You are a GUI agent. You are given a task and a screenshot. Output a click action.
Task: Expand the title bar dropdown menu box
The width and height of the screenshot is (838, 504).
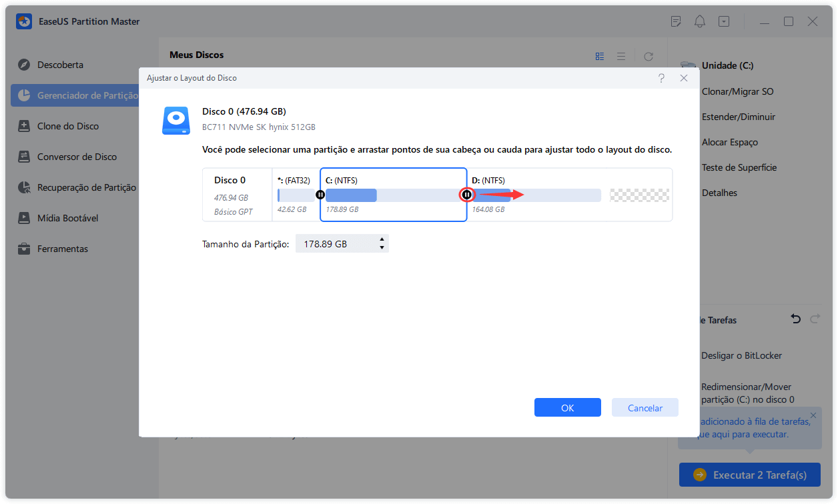coord(724,21)
